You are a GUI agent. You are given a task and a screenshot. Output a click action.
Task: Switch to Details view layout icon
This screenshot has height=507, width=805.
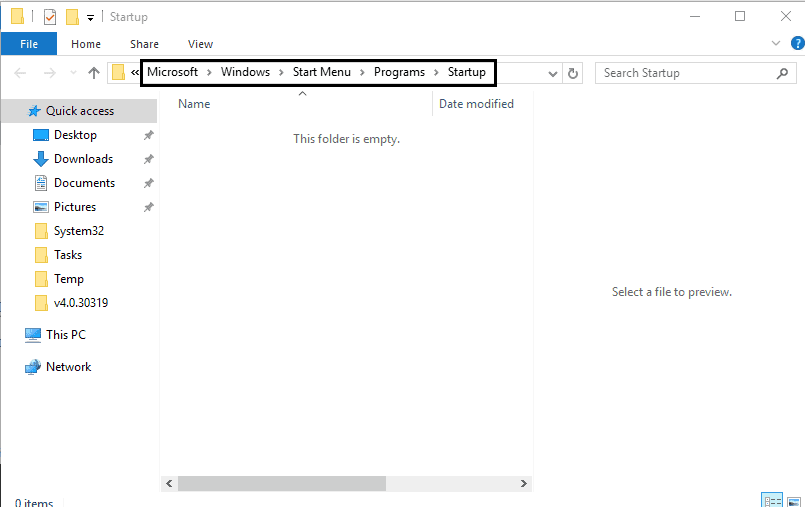(772, 501)
